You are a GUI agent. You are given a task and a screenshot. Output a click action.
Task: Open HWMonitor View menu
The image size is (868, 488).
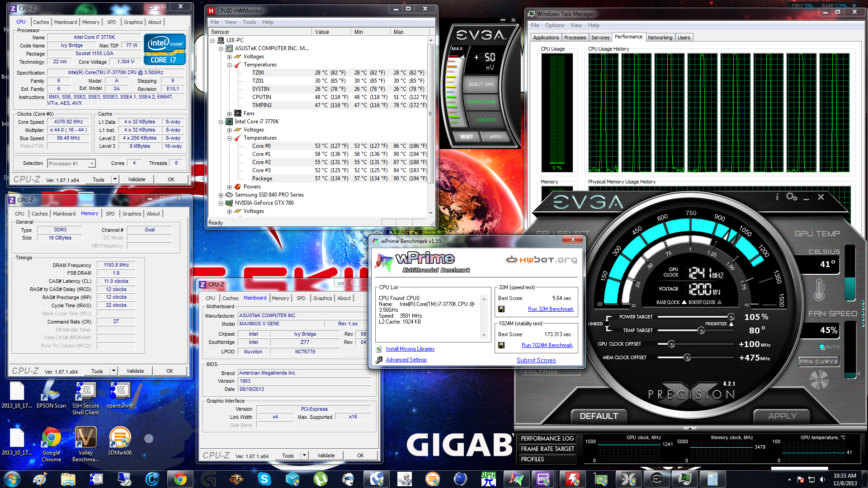(231, 22)
